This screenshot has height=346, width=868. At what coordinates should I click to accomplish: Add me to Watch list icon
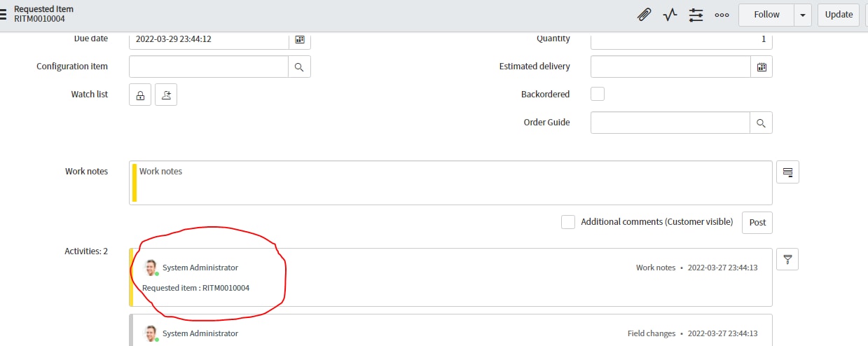pos(166,95)
